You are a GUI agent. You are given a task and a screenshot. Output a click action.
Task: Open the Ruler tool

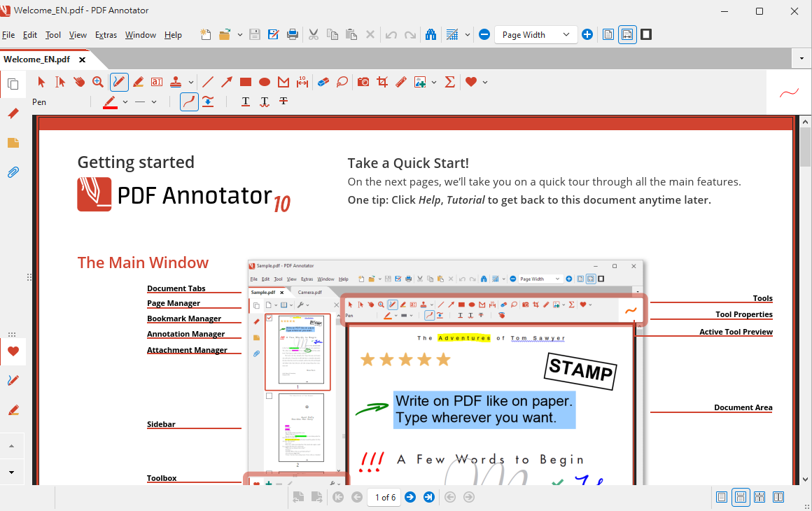coord(401,82)
